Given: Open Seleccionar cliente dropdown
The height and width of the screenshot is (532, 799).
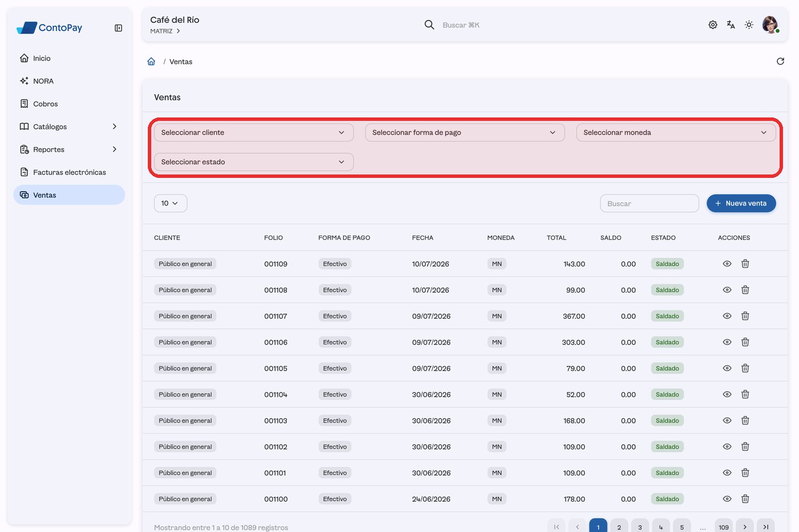Looking at the screenshot, I should pos(253,132).
